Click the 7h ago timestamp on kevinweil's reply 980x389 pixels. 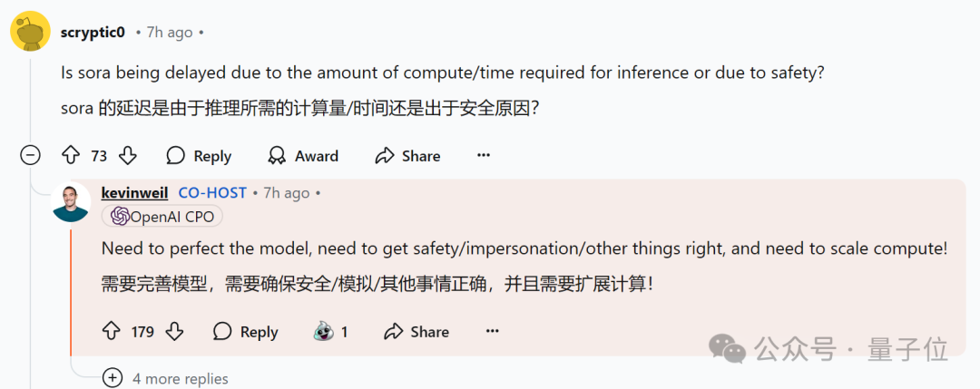point(286,193)
